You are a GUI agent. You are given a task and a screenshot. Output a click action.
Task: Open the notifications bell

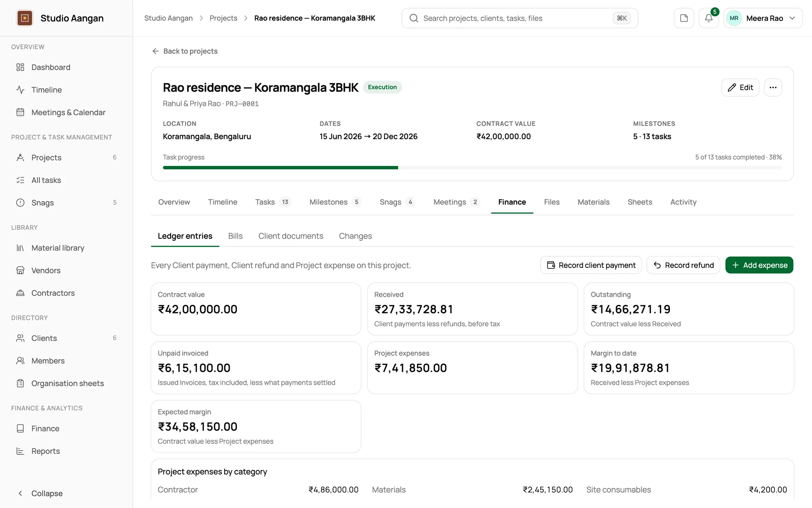708,18
